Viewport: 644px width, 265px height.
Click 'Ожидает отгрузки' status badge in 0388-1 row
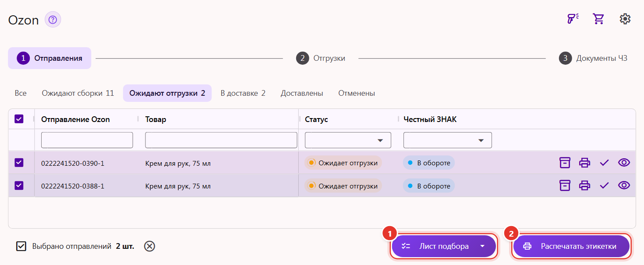coord(343,185)
